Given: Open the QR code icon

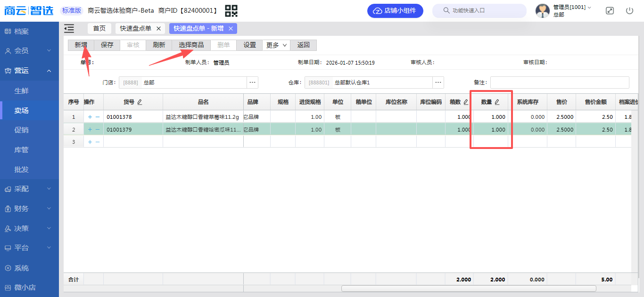Looking at the screenshot, I should click(x=231, y=10).
